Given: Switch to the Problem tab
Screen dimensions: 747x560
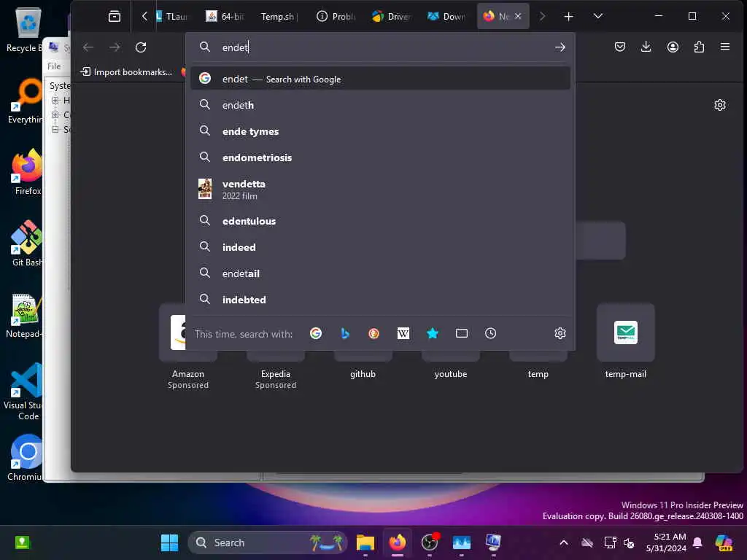Looking at the screenshot, I should coord(336,17).
